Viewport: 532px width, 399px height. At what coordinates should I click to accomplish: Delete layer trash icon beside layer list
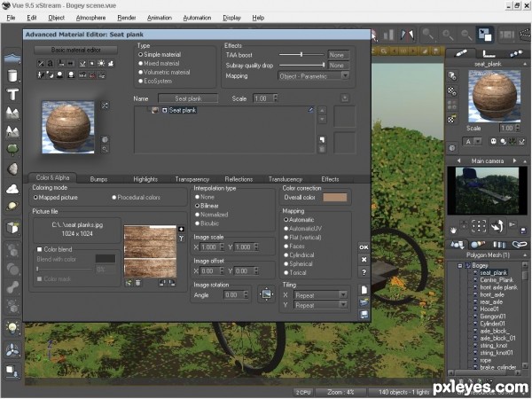pyautogui.click(x=322, y=149)
